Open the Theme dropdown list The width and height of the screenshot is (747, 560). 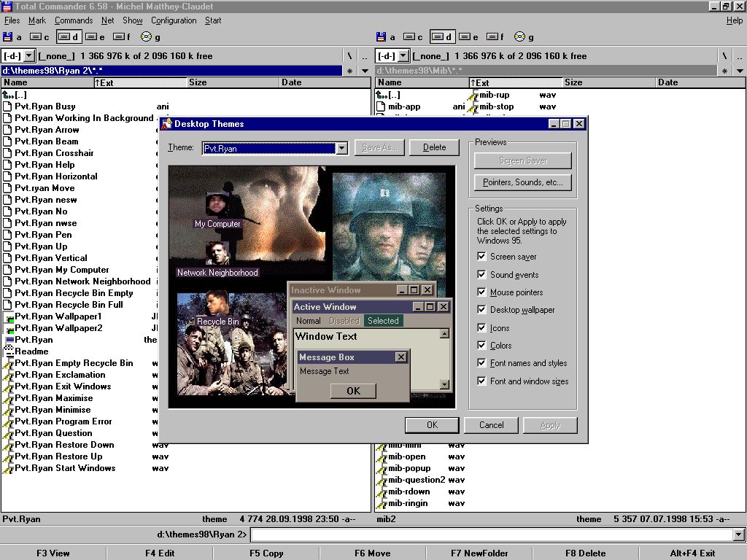point(341,148)
